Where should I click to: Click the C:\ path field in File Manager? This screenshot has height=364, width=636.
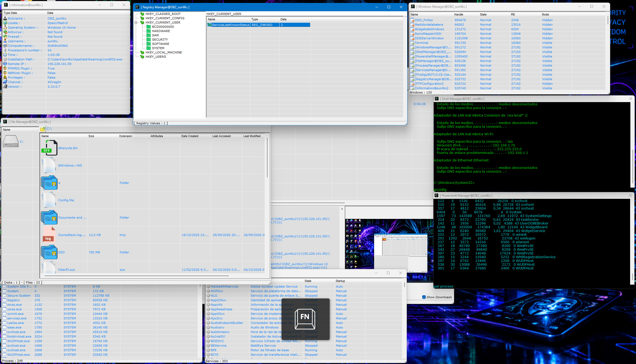(x=158, y=129)
